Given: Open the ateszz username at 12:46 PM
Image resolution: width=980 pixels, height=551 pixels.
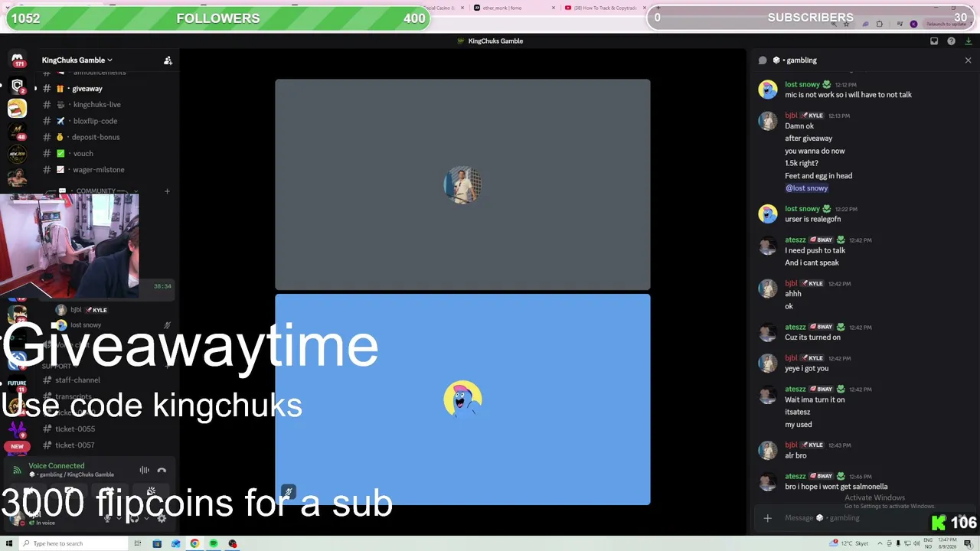Looking at the screenshot, I should [795, 476].
